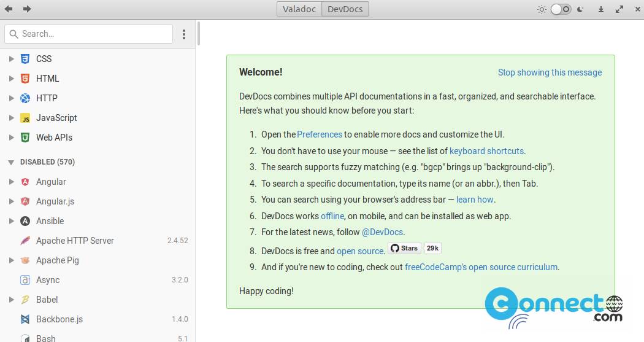Viewport: 644px width, 342px height.
Task: Open the @DevDocs link
Action: coord(382,232)
